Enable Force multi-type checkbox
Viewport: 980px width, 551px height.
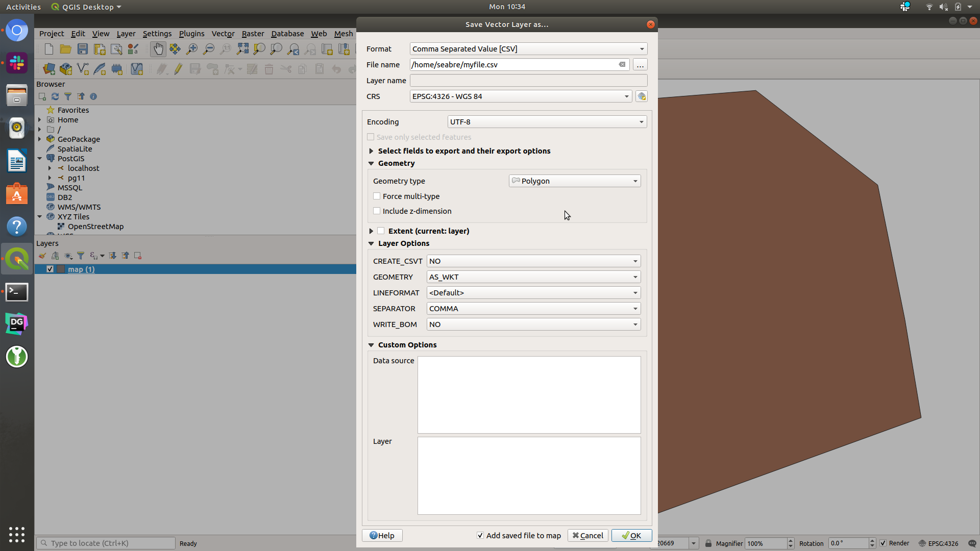tap(377, 196)
